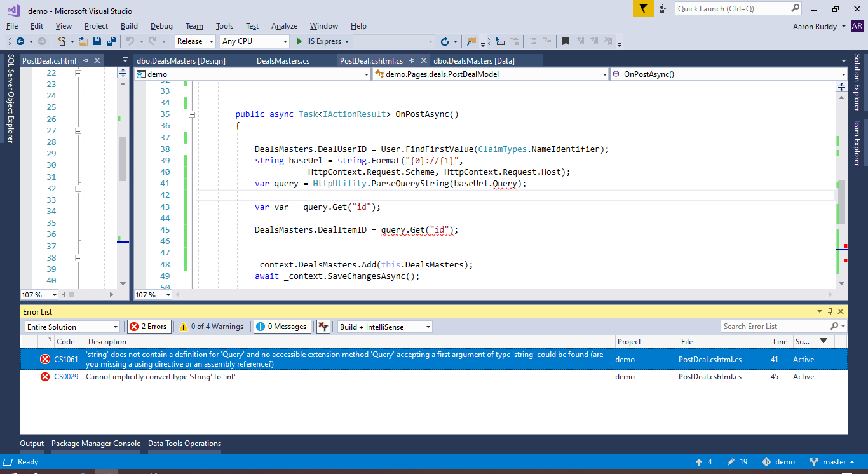Open the File menu

tap(12, 26)
